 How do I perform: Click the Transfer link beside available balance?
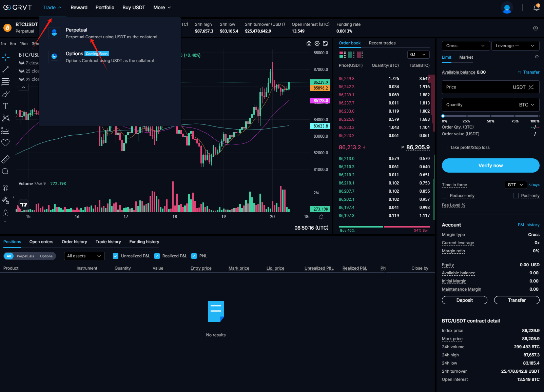(x=529, y=72)
